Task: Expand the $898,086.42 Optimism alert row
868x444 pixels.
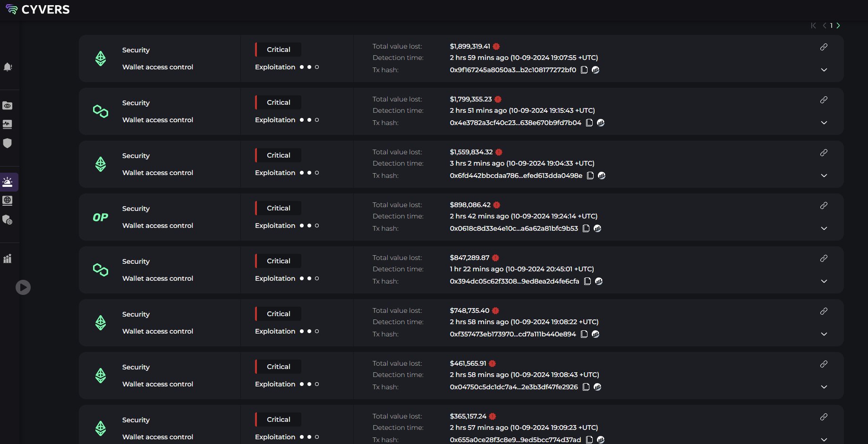Action: (x=824, y=228)
